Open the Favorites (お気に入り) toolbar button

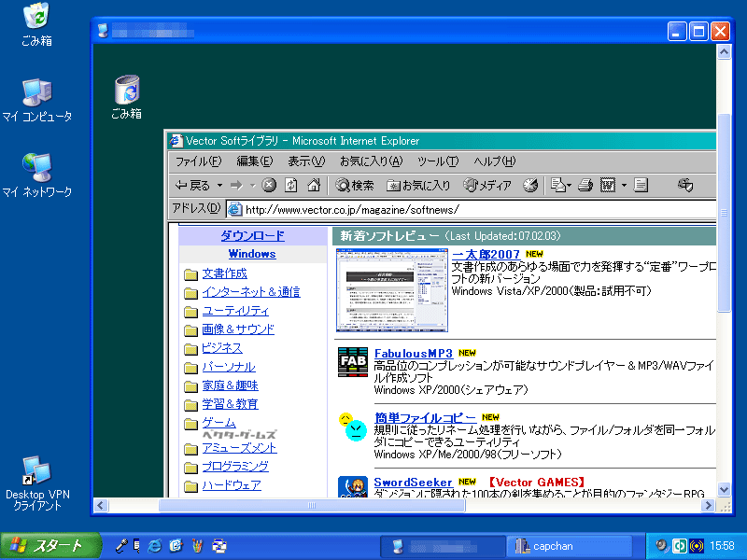418,185
